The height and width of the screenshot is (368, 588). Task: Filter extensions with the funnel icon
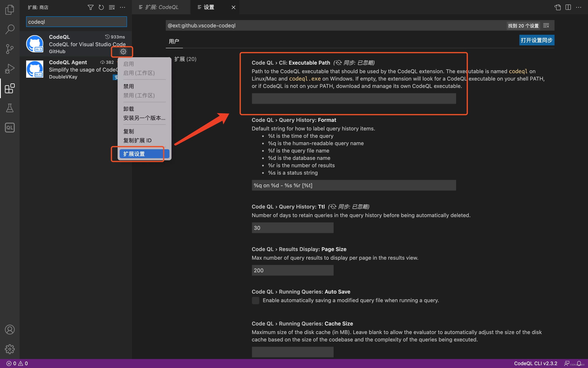90,7
